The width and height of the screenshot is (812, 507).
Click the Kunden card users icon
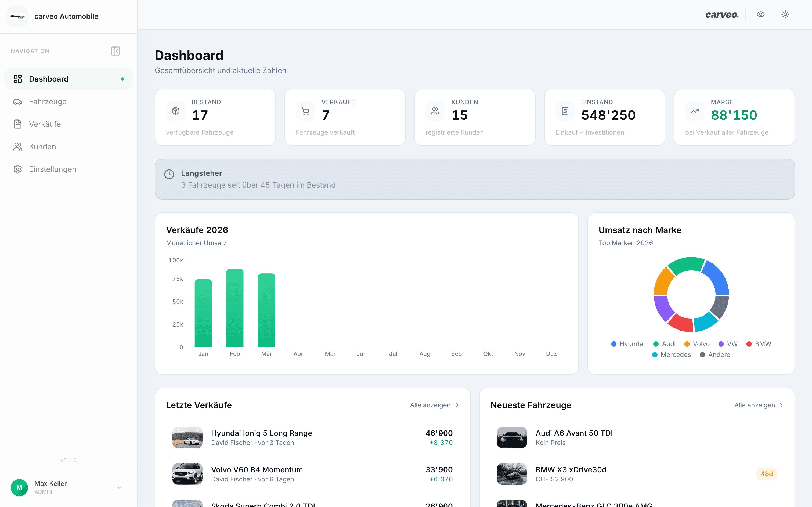[x=435, y=111]
